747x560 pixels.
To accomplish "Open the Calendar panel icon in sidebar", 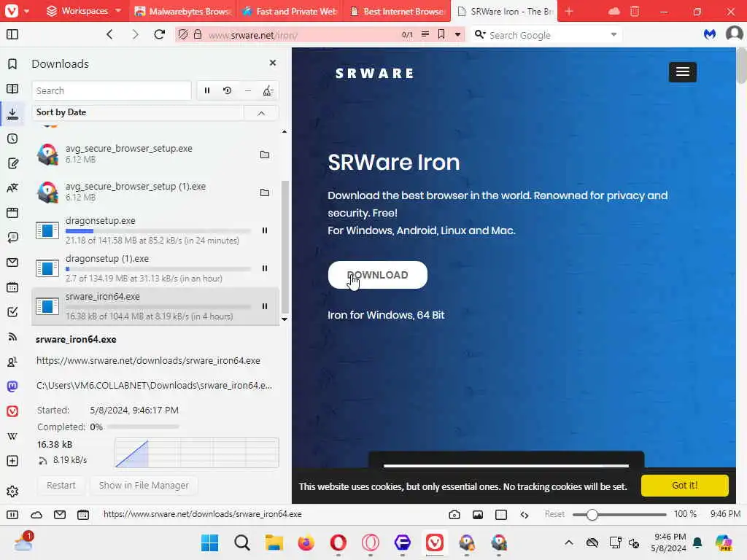I will [13, 287].
